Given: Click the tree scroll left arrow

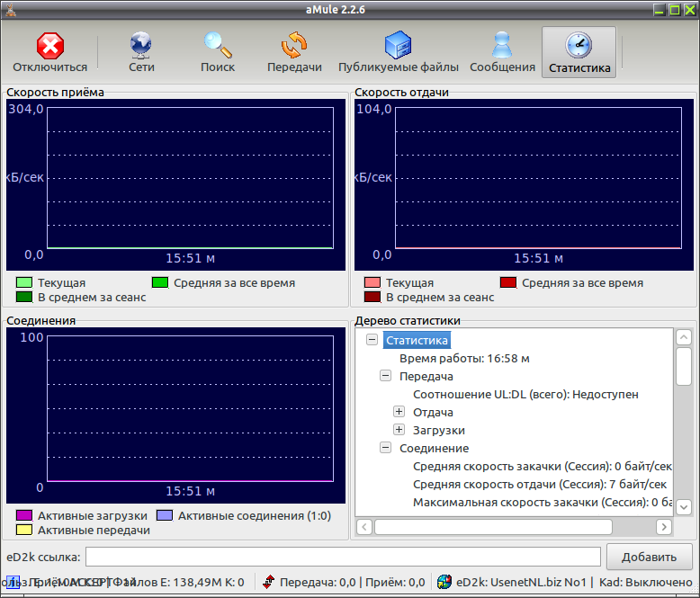Looking at the screenshot, I should [x=364, y=527].
